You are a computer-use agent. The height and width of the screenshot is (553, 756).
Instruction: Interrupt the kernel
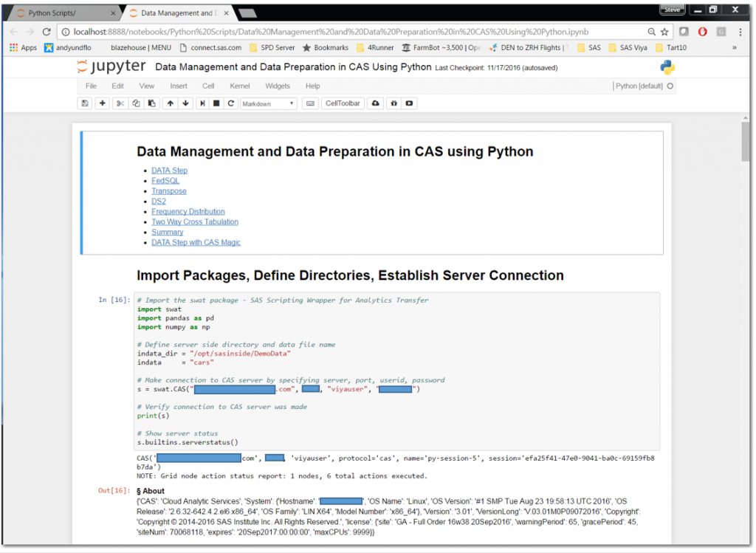pyautogui.click(x=215, y=103)
